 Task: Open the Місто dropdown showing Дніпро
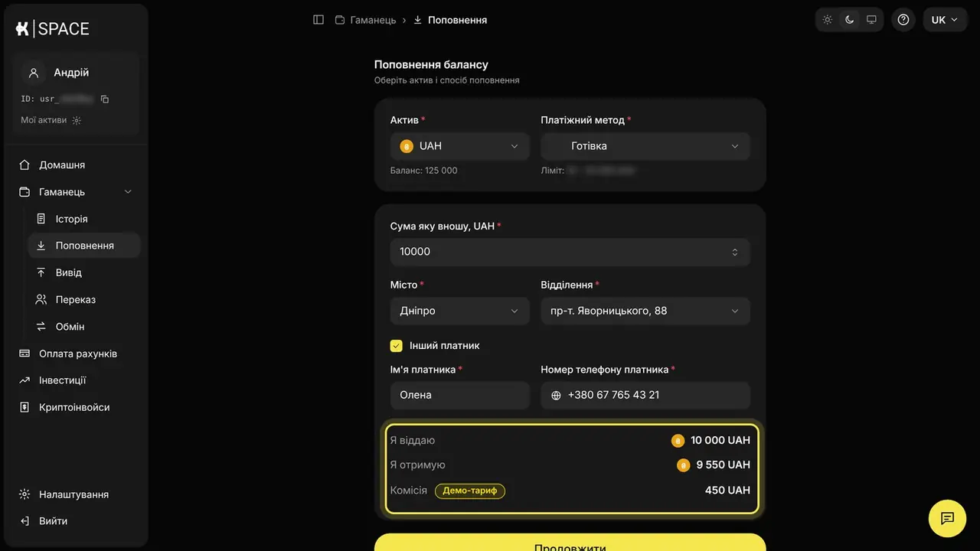459,311
